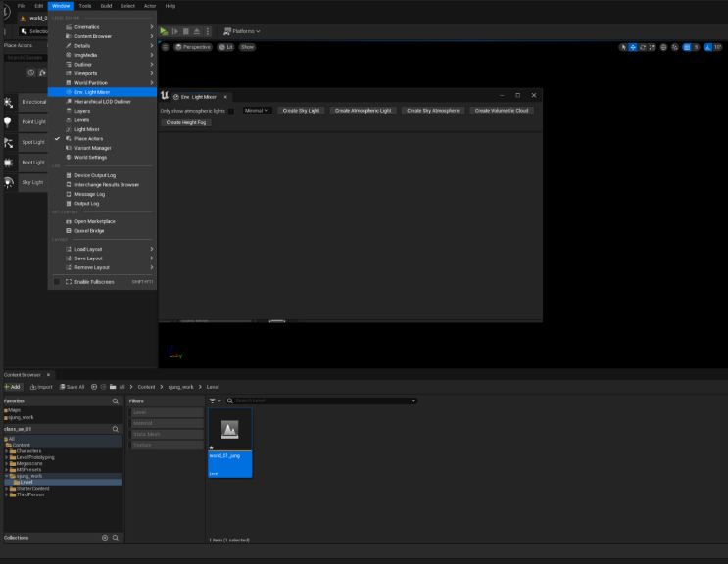Image resolution: width=728 pixels, height=564 pixels.
Task: Click Create Volumetric Cloud button
Action: [x=502, y=111]
